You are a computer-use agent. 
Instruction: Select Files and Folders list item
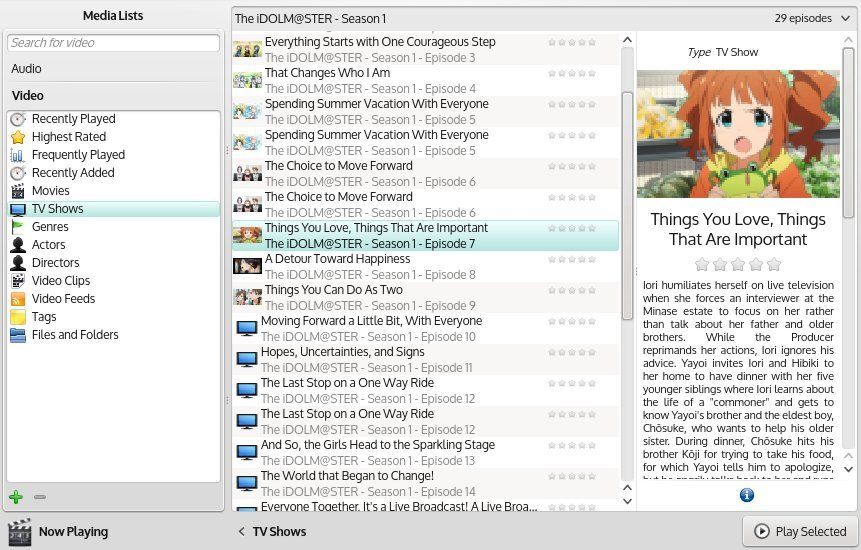pos(113,335)
